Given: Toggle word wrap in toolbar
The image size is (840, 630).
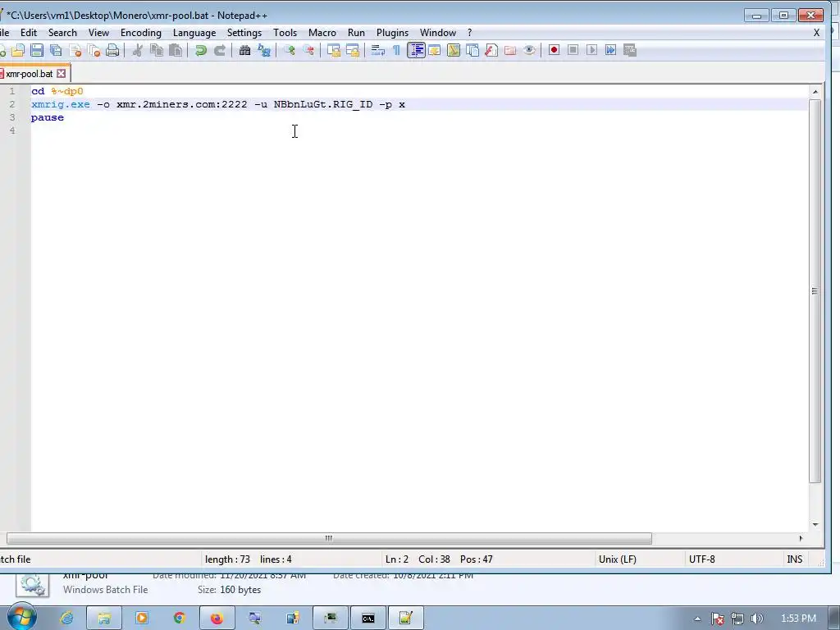Looking at the screenshot, I should pos(377,50).
